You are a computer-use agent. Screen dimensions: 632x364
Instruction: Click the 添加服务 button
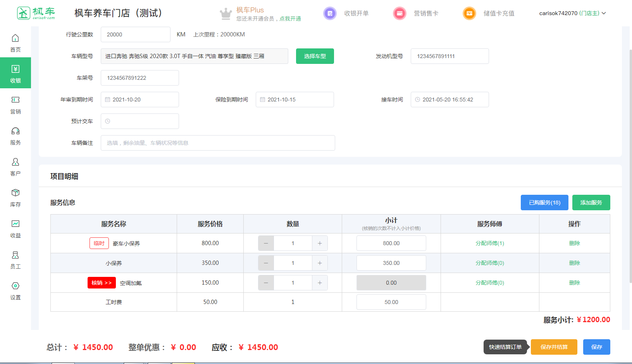pos(591,203)
